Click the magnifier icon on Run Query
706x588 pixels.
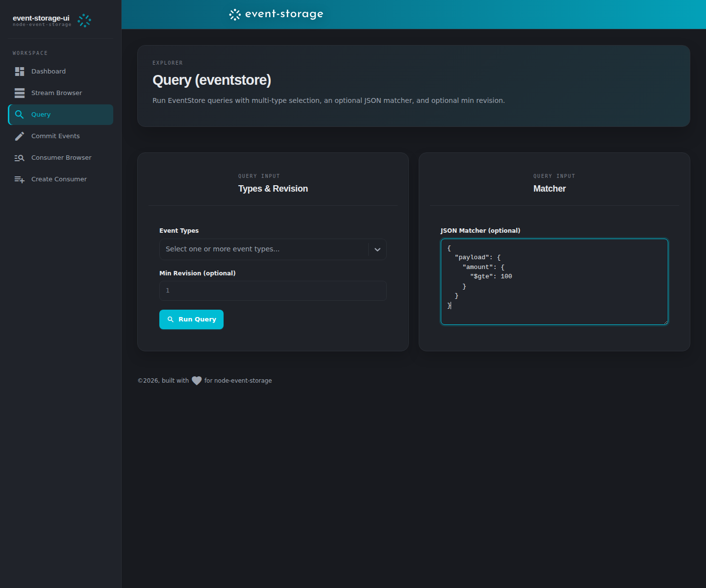[x=171, y=319]
